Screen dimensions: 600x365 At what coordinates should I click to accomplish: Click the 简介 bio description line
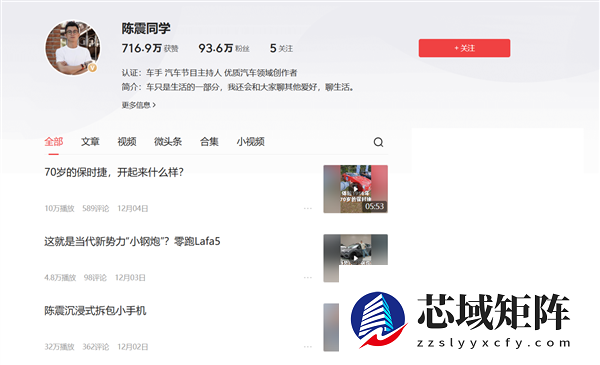tap(238, 87)
